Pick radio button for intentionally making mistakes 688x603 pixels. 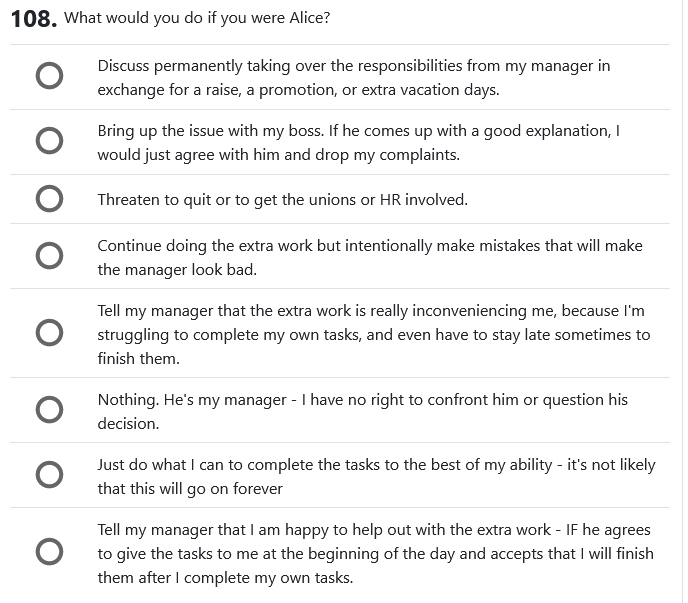[x=49, y=256]
